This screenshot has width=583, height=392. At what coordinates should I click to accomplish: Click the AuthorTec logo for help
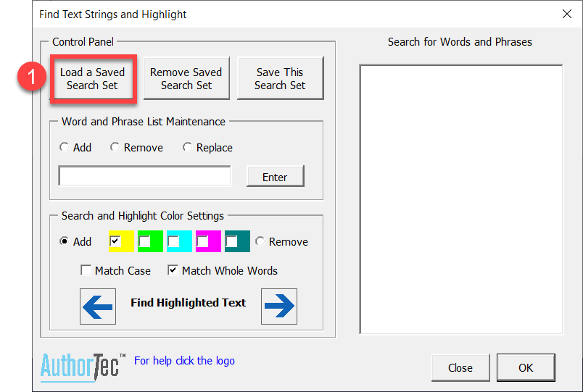(x=83, y=367)
